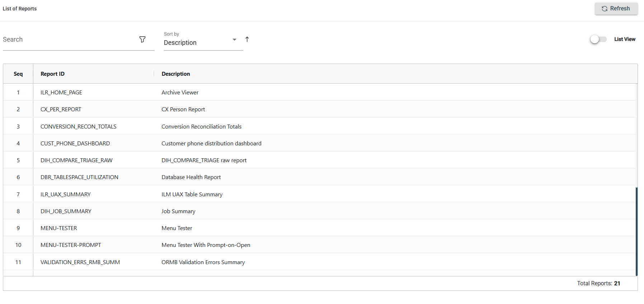Select the CUST_PHONE_DASHBOARD report row
The height and width of the screenshot is (304, 644).
[x=75, y=144]
